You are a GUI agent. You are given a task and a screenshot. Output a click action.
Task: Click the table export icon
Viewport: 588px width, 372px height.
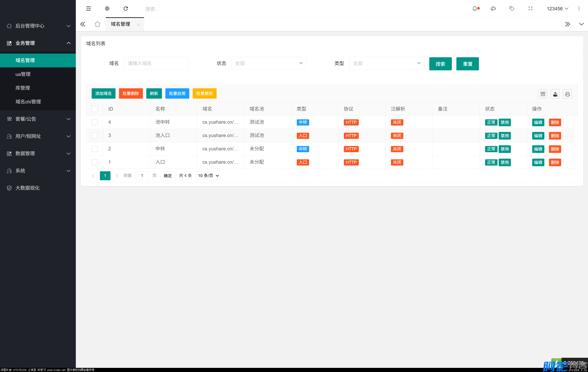[x=555, y=94]
